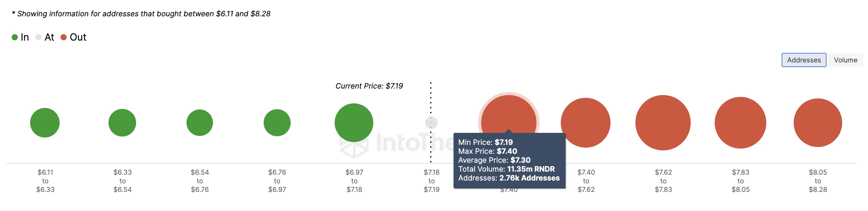The width and height of the screenshot is (868, 211).
Task: Click the large green bubble for $6.97 to $7.18
Action: tap(354, 123)
